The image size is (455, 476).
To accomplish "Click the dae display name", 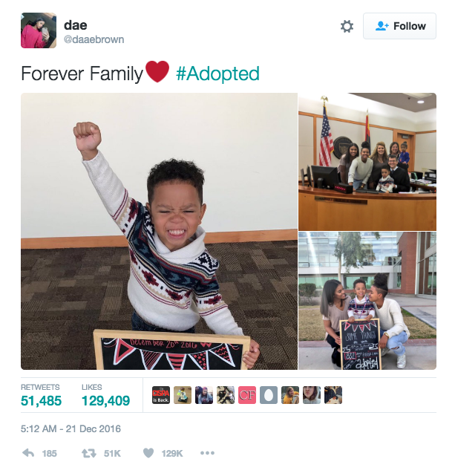I will tap(76, 25).
